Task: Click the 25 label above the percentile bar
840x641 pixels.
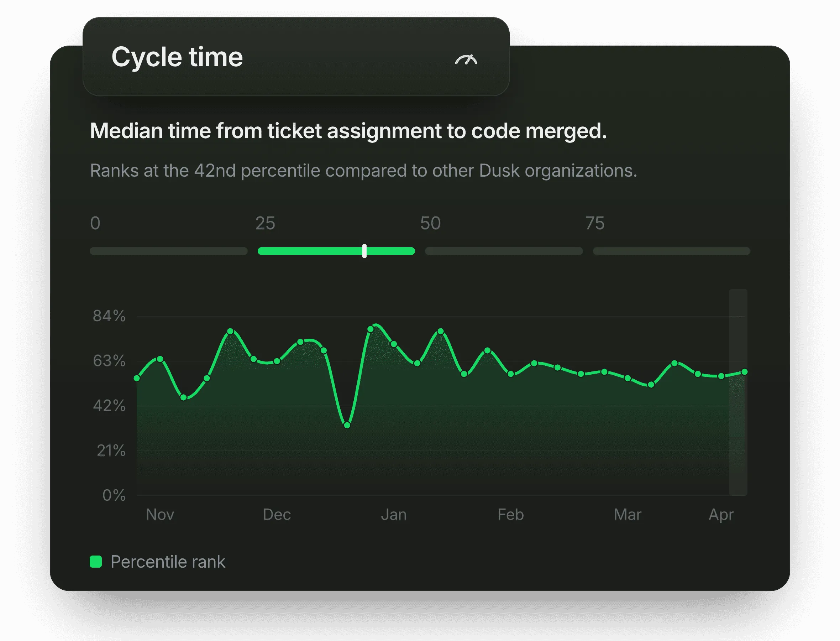Action: (x=266, y=223)
